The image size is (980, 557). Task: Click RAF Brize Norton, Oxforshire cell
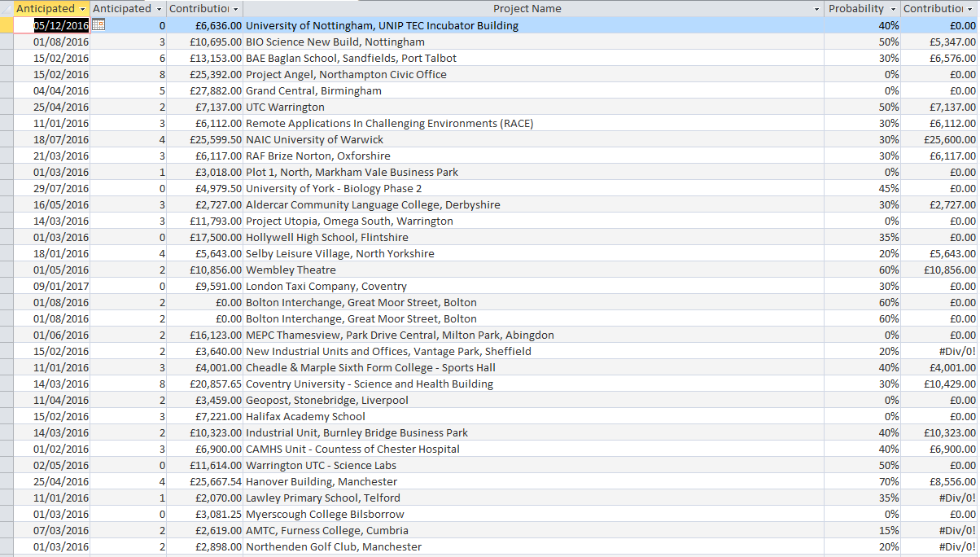[317, 156]
